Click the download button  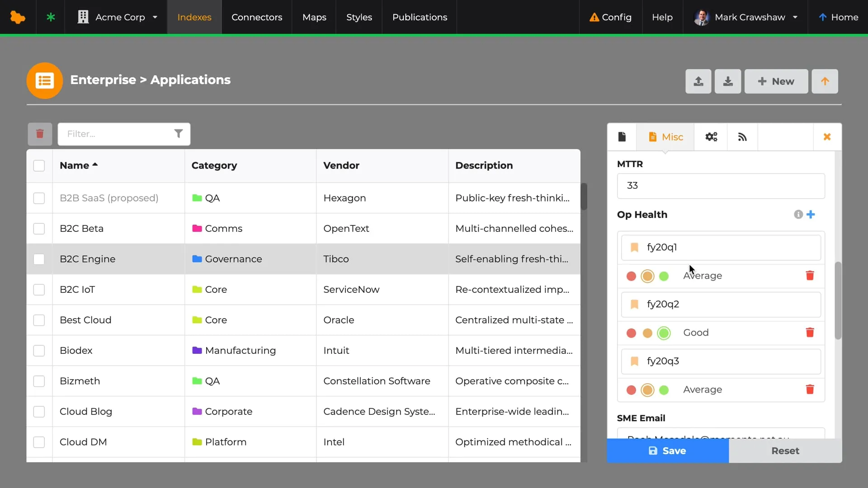pos(727,81)
